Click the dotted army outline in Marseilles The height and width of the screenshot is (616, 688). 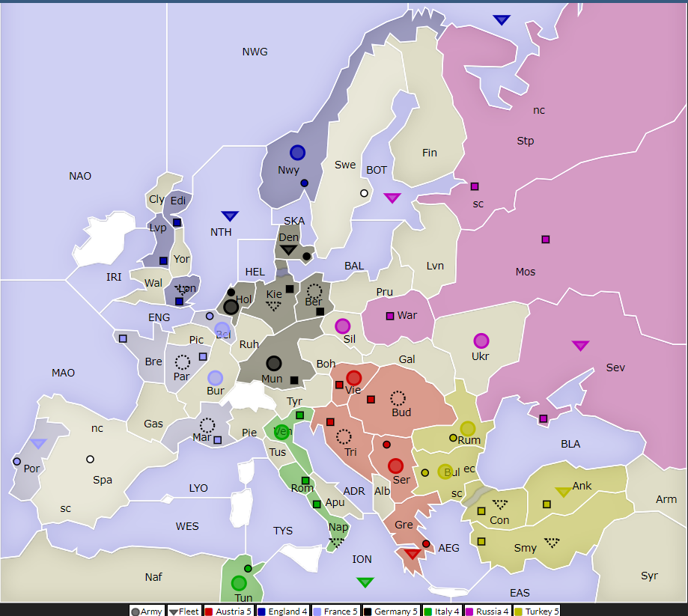[x=207, y=425]
